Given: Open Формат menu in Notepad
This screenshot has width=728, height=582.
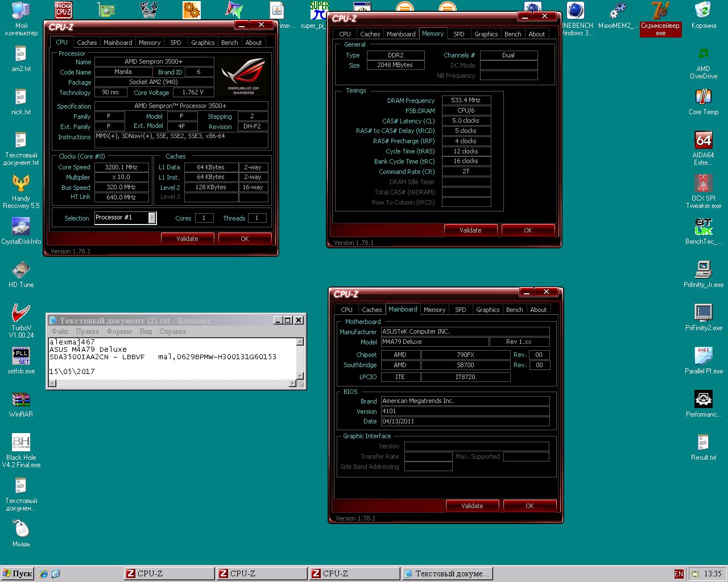Looking at the screenshot, I should pyautogui.click(x=119, y=331).
